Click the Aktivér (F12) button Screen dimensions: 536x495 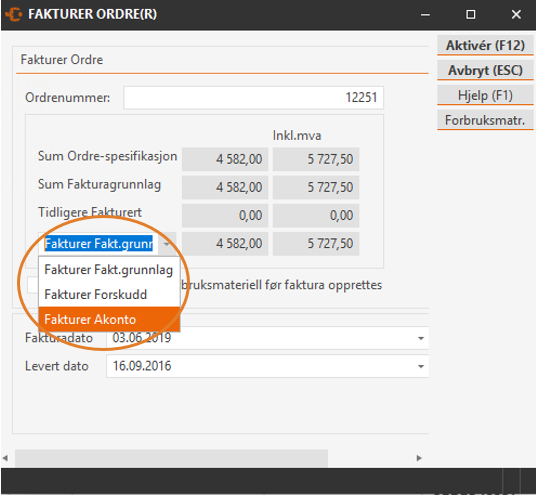tap(485, 45)
